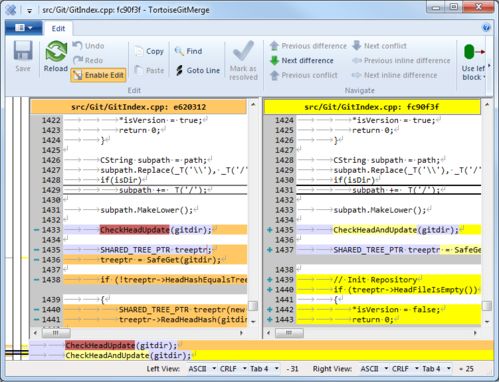
Task: Open Left View Tab 4 dropdown
Action: tap(264, 369)
